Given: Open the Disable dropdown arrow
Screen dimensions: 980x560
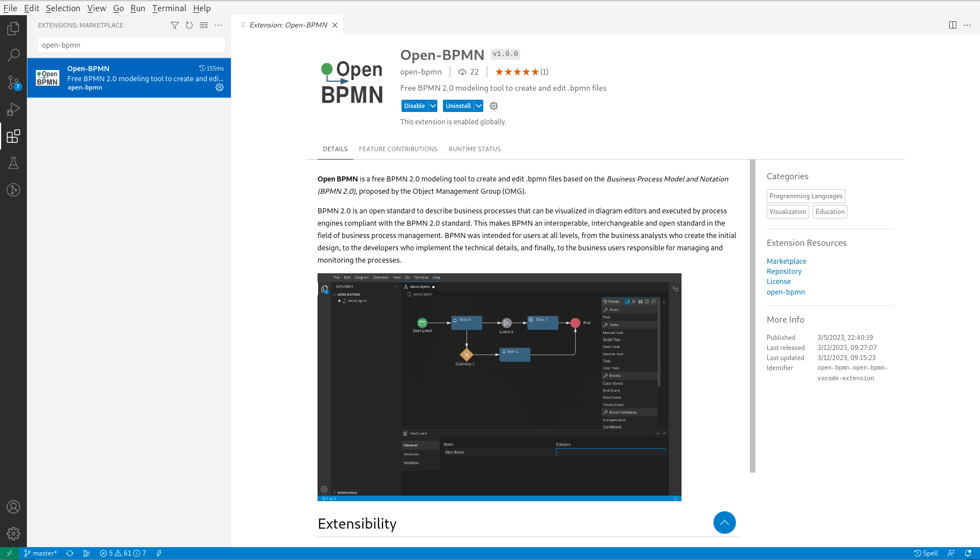Looking at the screenshot, I should pyautogui.click(x=433, y=106).
